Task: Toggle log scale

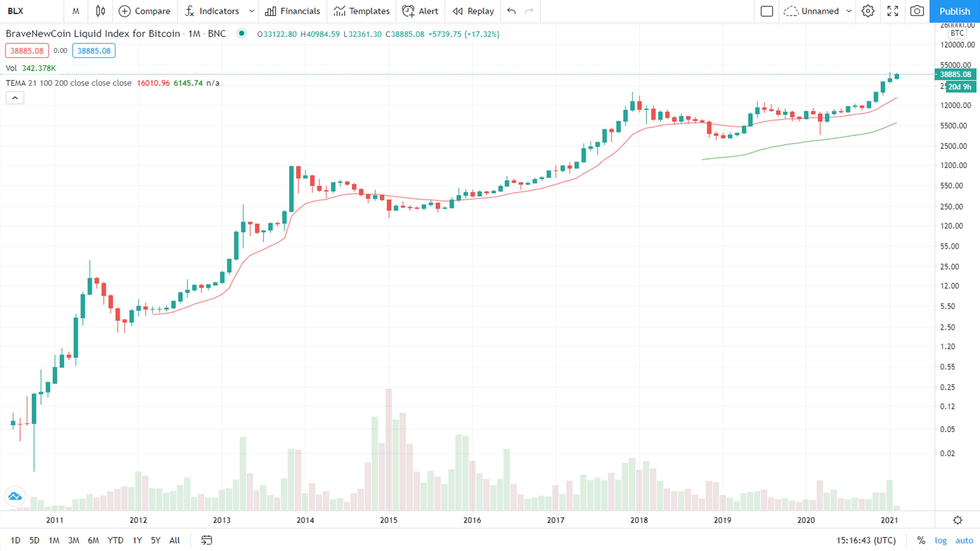Action: click(941, 540)
